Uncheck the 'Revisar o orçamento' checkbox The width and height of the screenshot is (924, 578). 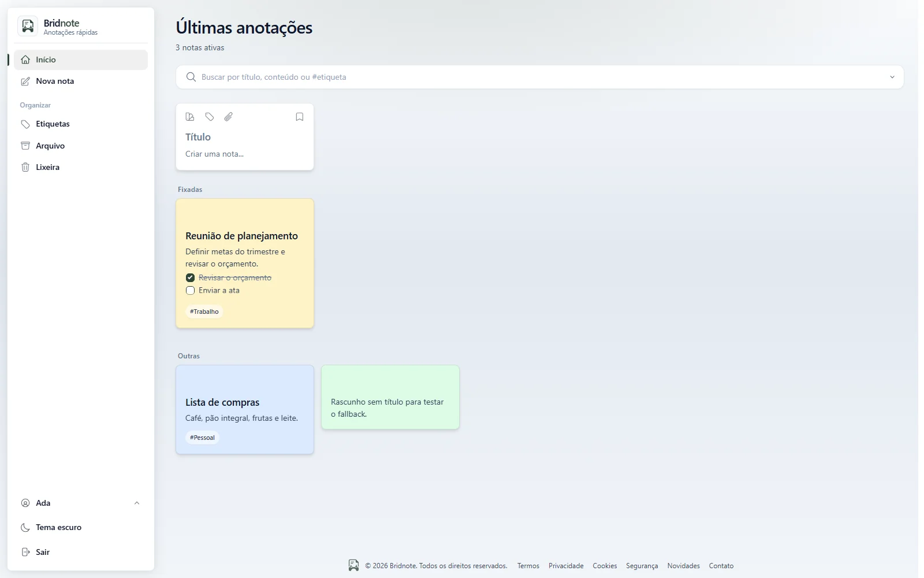pos(190,277)
